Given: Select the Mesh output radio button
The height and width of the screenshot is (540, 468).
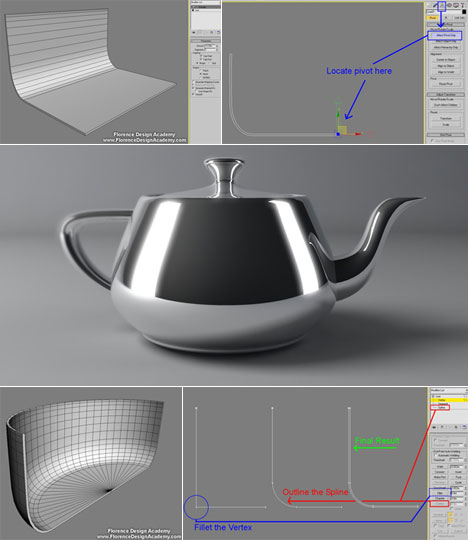Looking at the screenshot, I should tap(201, 74).
